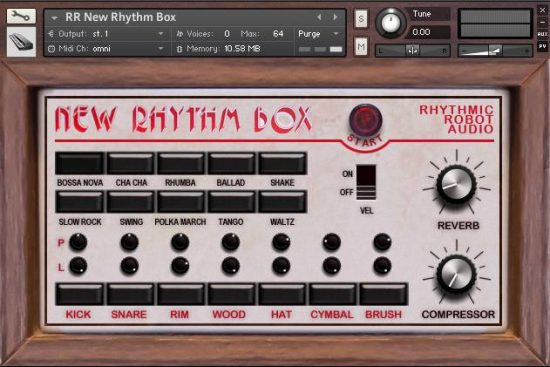Go to the next instrument arrow
Viewport: 550px width, 367px height.
(335, 17)
